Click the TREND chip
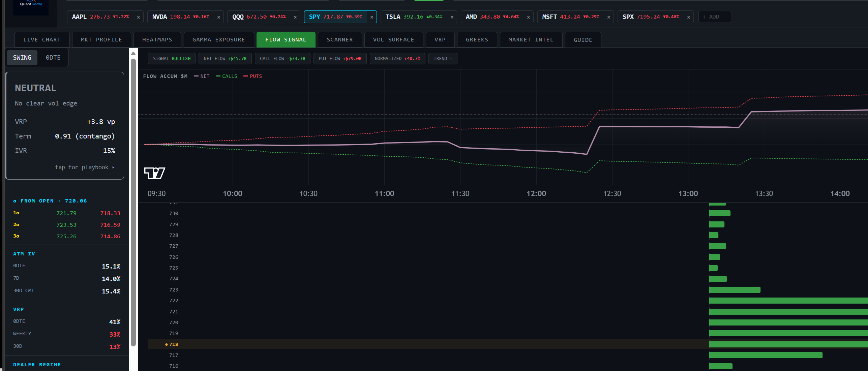Image resolution: width=868 pixels, height=371 pixels. 443,59
